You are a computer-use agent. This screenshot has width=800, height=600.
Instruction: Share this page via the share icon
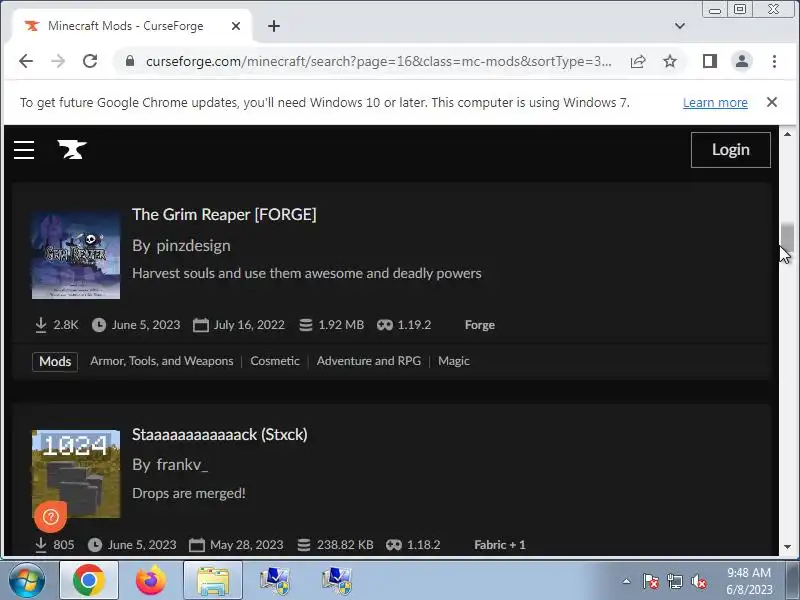click(638, 61)
